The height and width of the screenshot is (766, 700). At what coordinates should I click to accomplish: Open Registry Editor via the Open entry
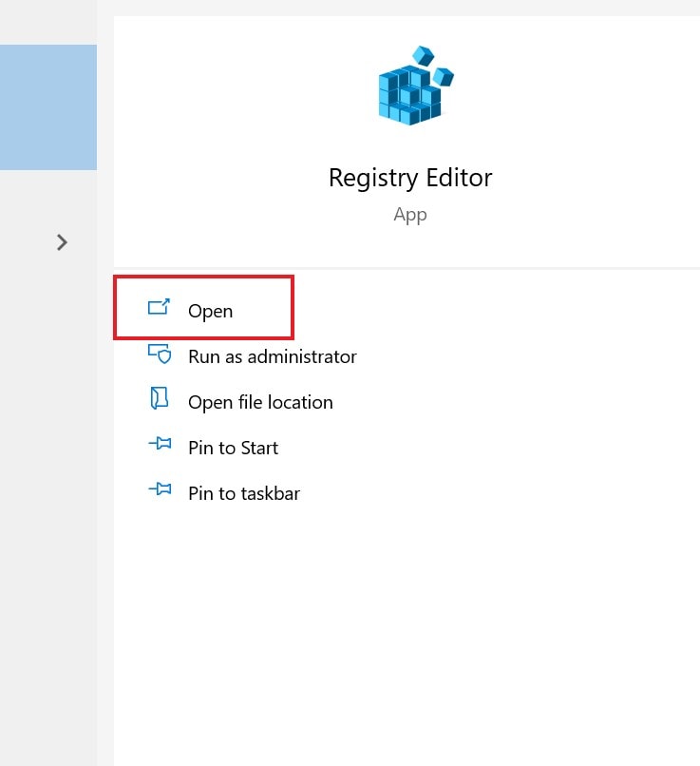(x=211, y=311)
